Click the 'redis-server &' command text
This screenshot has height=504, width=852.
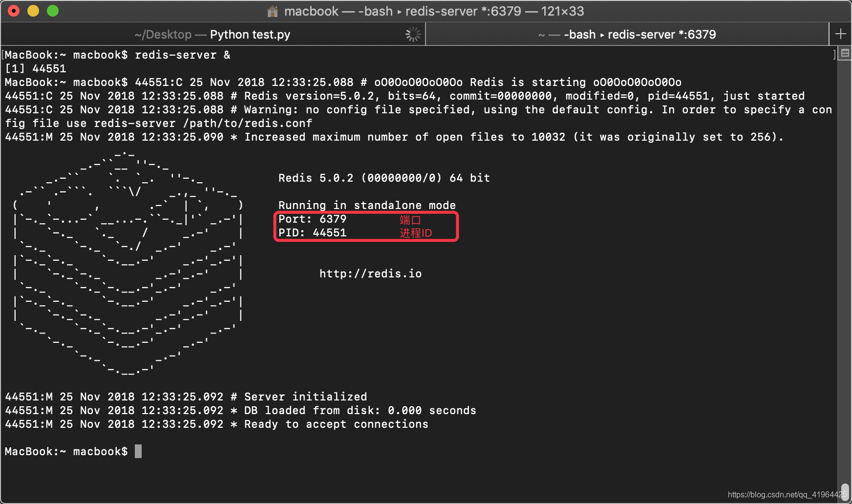point(183,55)
